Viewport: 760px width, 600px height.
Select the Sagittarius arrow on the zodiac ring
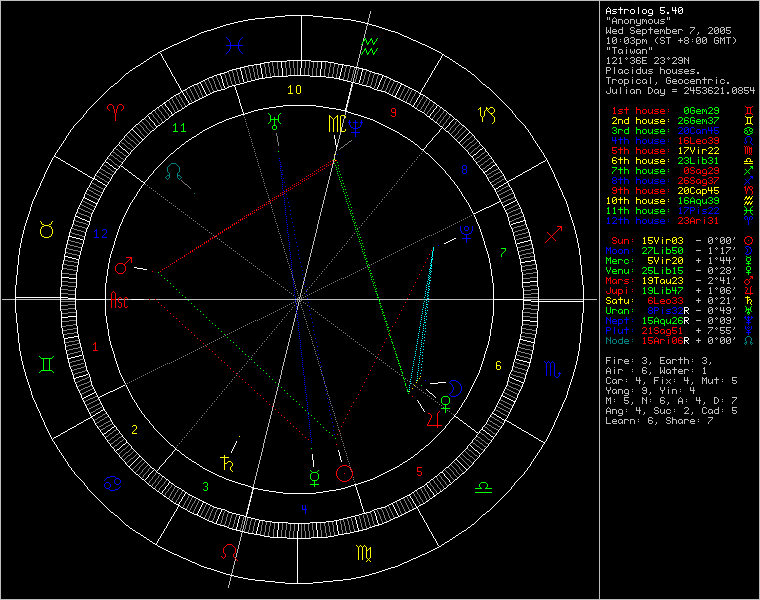click(x=553, y=234)
